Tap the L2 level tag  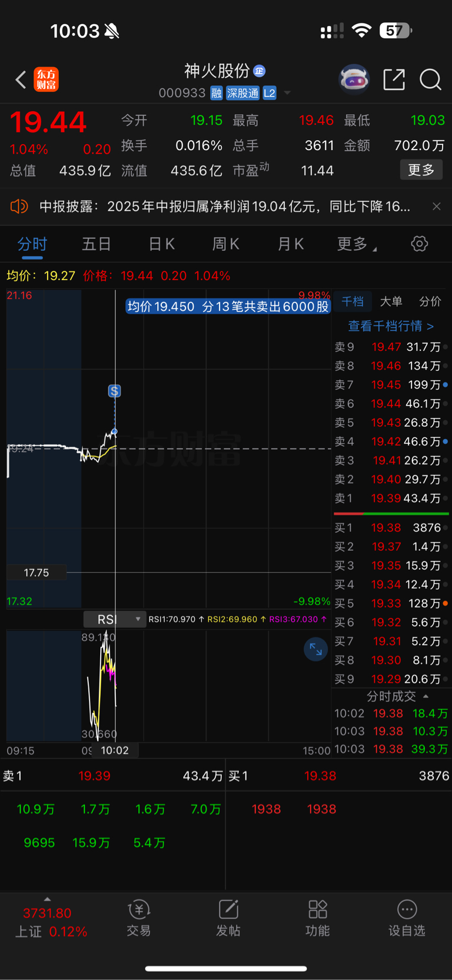[270, 93]
